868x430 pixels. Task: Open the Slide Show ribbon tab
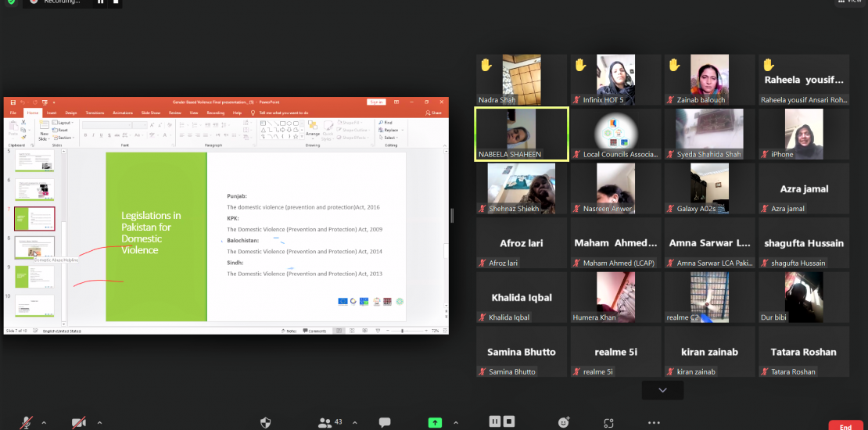click(x=151, y=113)
